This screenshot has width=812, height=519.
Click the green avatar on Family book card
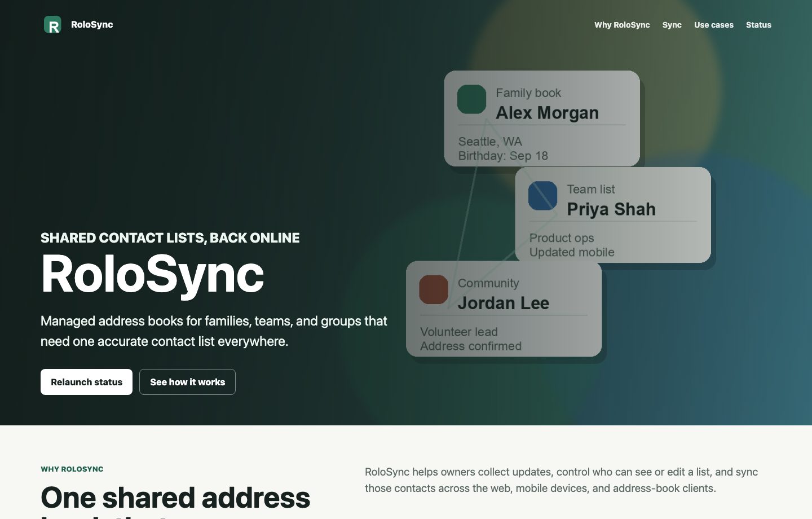pyautogui.click(x=472, y=99)
